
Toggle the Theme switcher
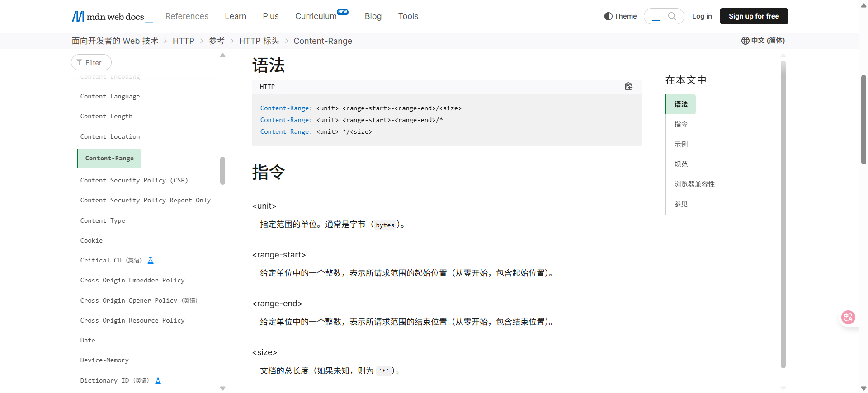pos(620,16)
